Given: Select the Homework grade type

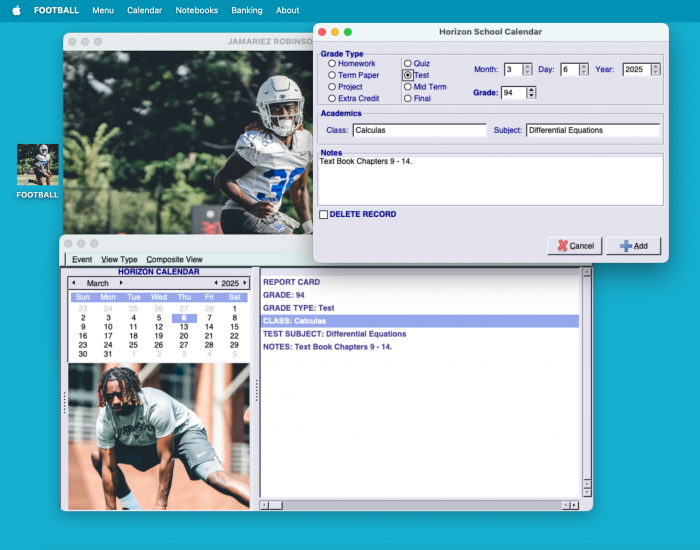Looking at the screenshot, I should tap(332, 64).
